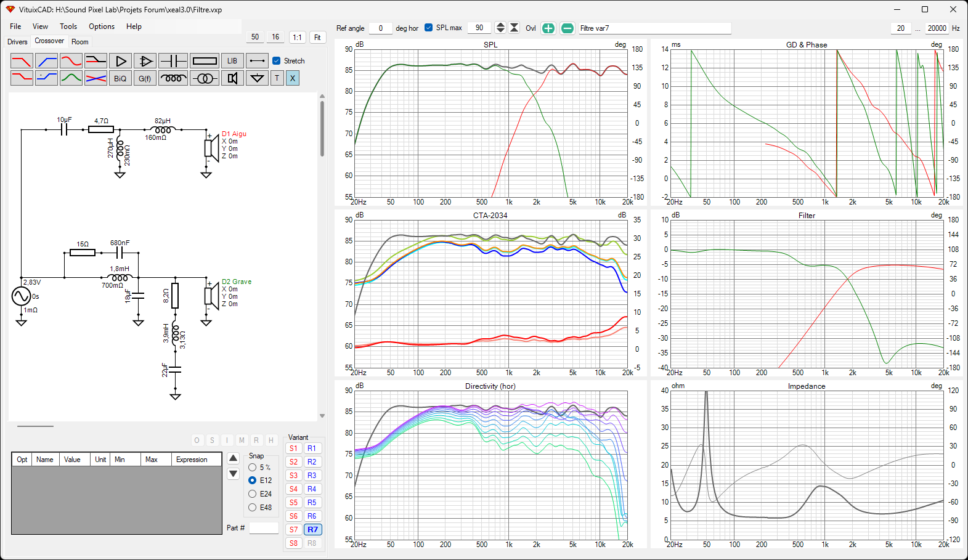Click the 1:1 zoom button
This screenshot has height=560, width=968.
[x=298, y=38]
